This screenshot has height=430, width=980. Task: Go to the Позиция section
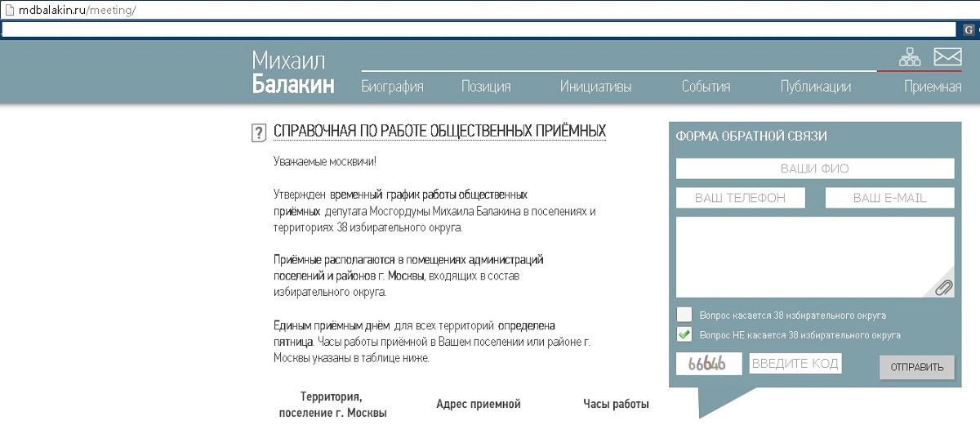pos(486,87)
